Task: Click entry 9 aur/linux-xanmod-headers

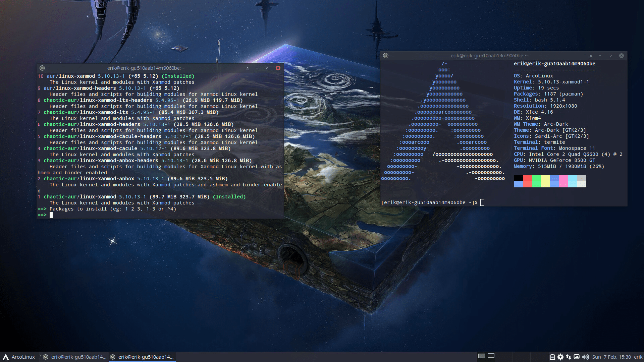Action: click(108, 88)
